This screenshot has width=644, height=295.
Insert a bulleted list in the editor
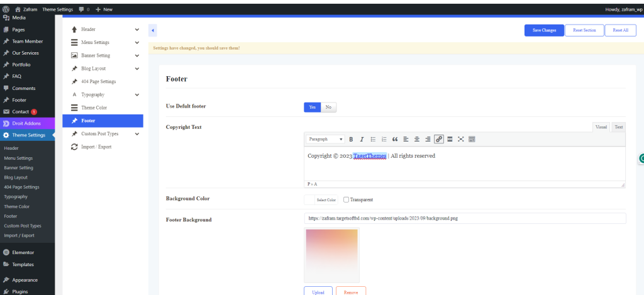click(373, 139)
